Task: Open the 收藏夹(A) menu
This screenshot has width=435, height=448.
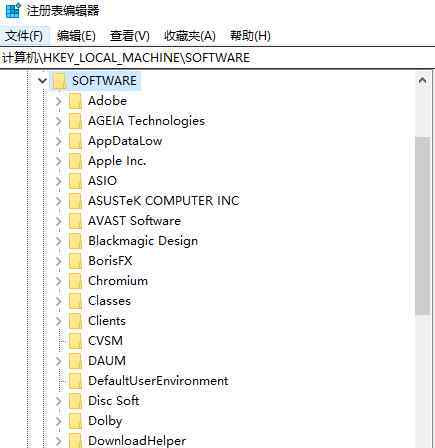Action: 190,36
